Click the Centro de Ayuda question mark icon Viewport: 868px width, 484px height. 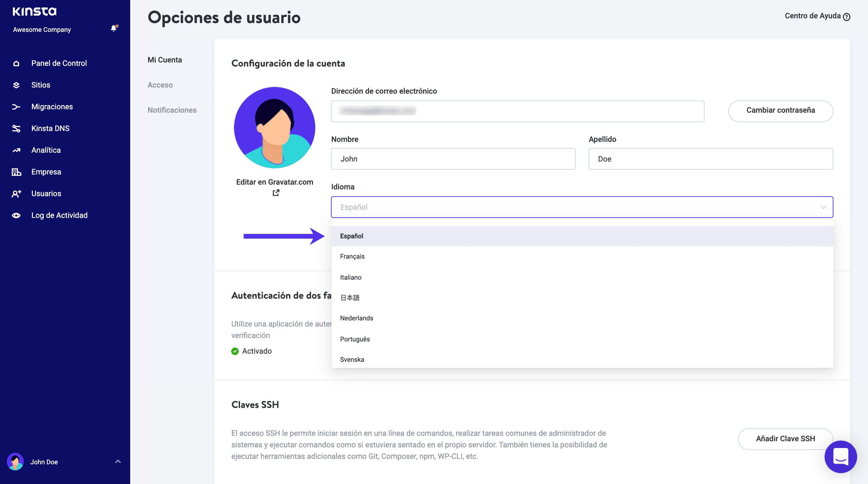(847, 16)
